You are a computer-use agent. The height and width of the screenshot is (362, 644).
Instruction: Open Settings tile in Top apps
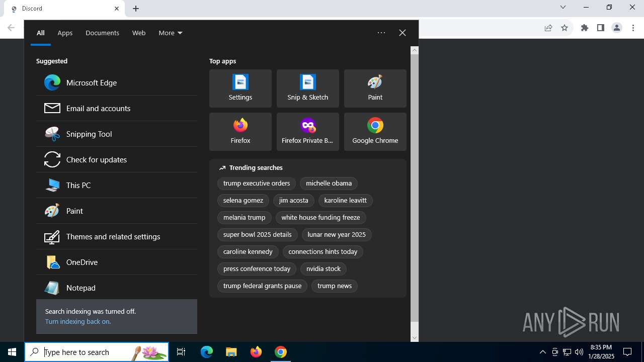click(x=240, y=88)
